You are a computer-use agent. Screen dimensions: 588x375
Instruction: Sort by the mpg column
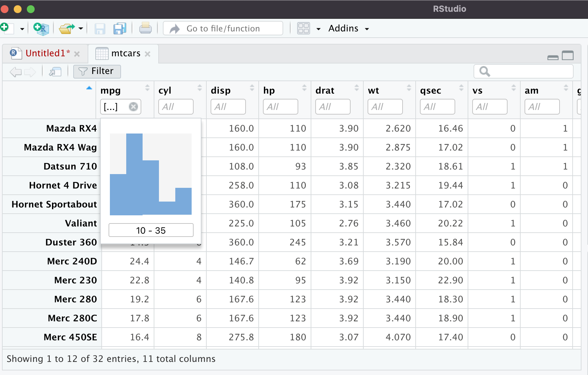pos(147,88)
